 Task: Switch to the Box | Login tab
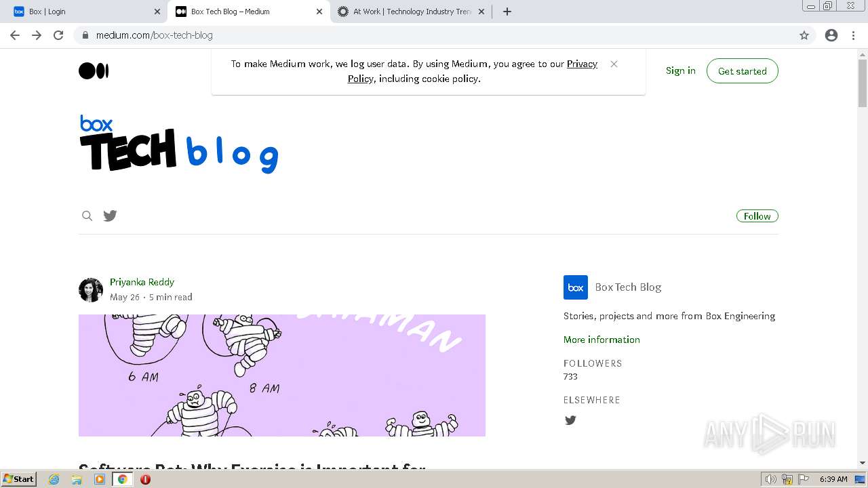[x=85, y=12]
